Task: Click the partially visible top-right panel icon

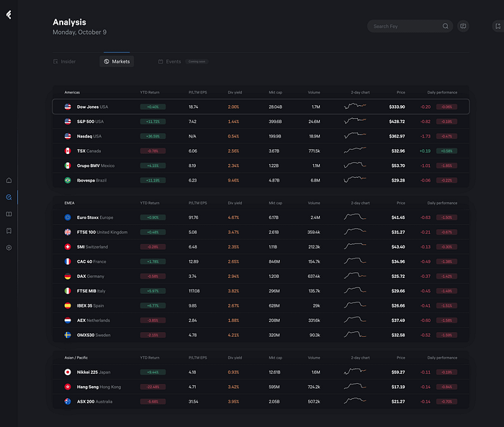Action: (x=498, y=26)
